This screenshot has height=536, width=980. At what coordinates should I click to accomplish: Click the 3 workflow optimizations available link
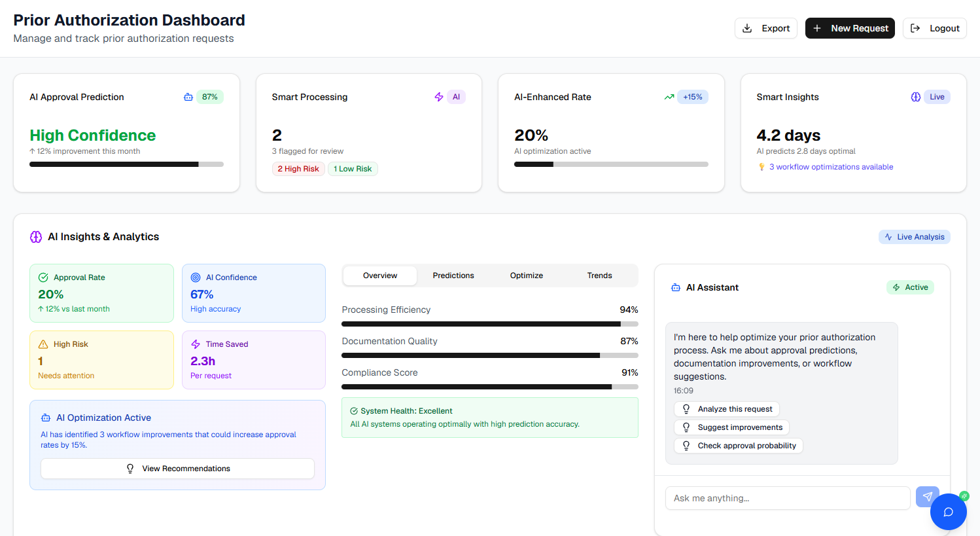click(831, 167)
